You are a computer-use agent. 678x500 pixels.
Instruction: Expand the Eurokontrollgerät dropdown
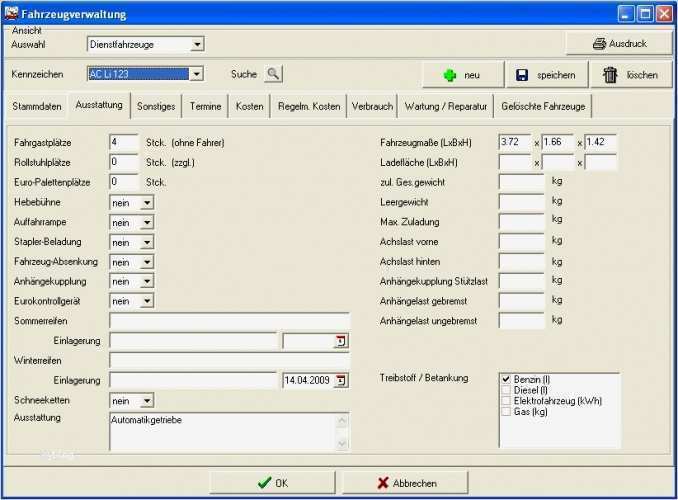147,301
